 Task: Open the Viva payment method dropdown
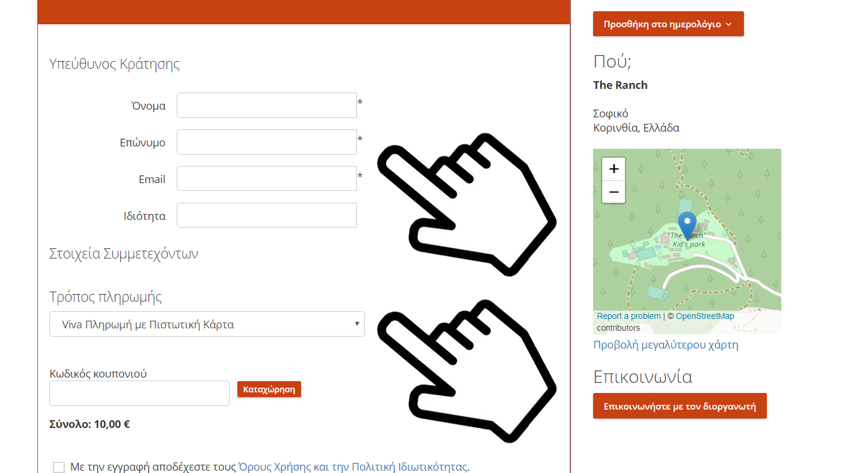[x=207, y=324]
